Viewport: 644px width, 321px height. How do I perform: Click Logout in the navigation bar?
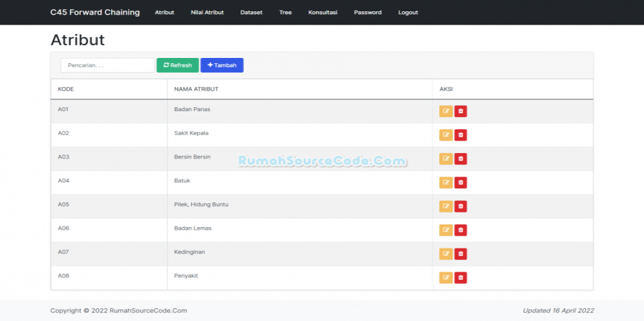[x=408, y=13]
